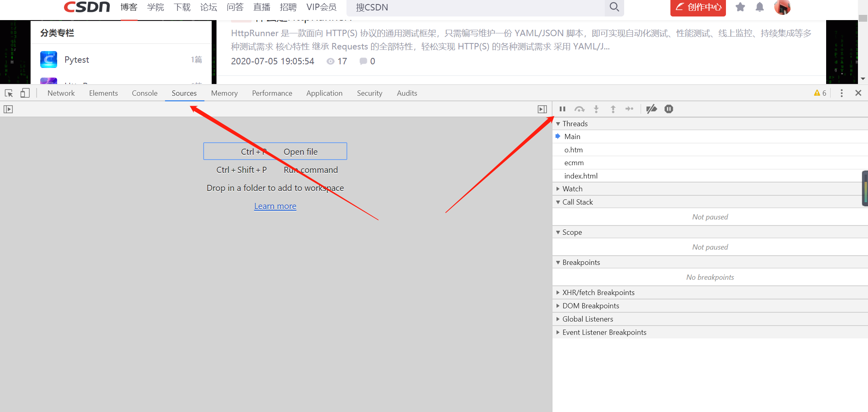Open the Application tab
The image size is (868, 412).
[324, 93]
